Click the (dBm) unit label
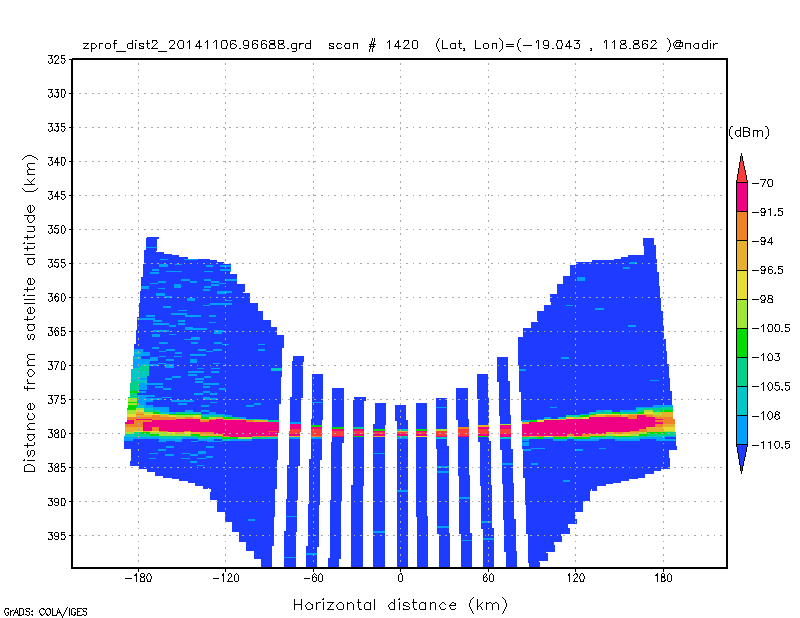This screenshot has width=800, height=618. [x=748, y=133]
